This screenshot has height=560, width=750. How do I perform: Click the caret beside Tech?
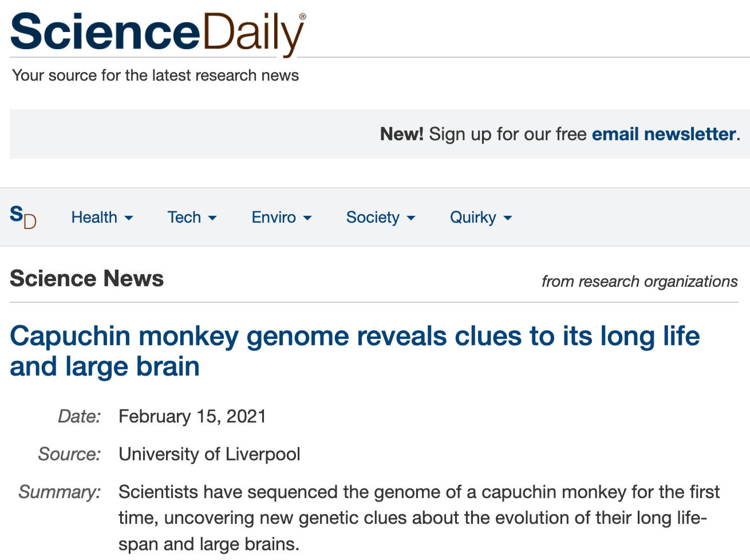pyautogui.click(x=212, y=218)
